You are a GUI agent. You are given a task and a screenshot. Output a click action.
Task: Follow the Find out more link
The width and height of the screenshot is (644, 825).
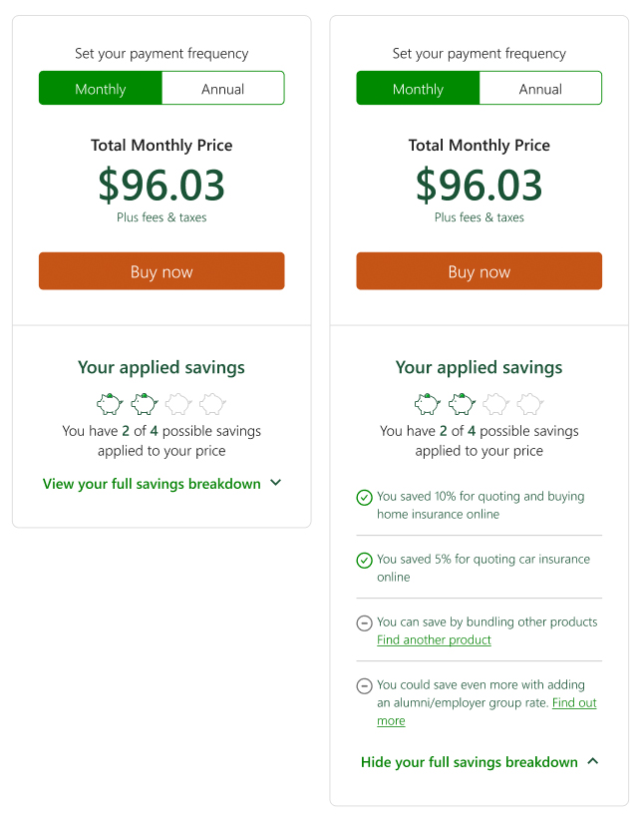[x=573, y=703]
